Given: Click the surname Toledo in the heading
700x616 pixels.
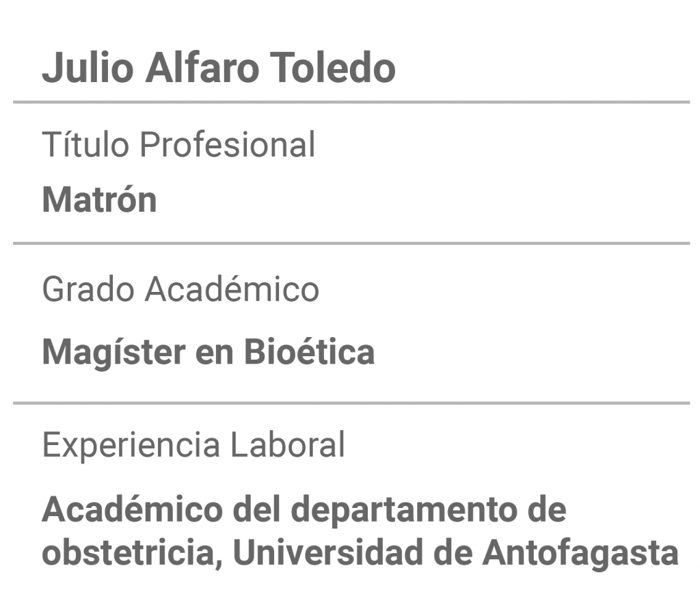Looking at the screenshot, I should coord(333,68).
